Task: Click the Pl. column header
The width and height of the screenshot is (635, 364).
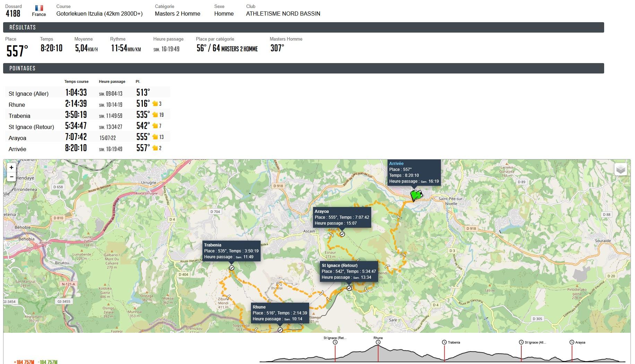Action: (138, 81)
